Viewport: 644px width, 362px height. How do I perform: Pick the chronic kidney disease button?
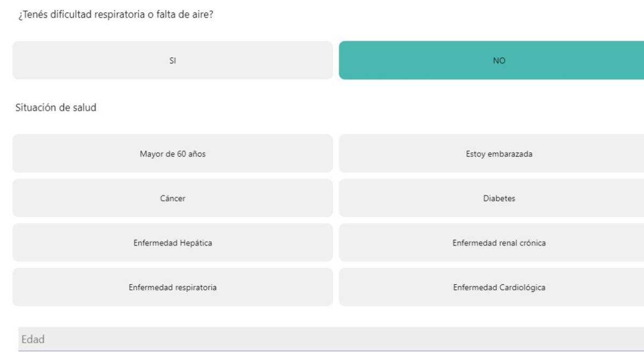(x=499, y=243)
